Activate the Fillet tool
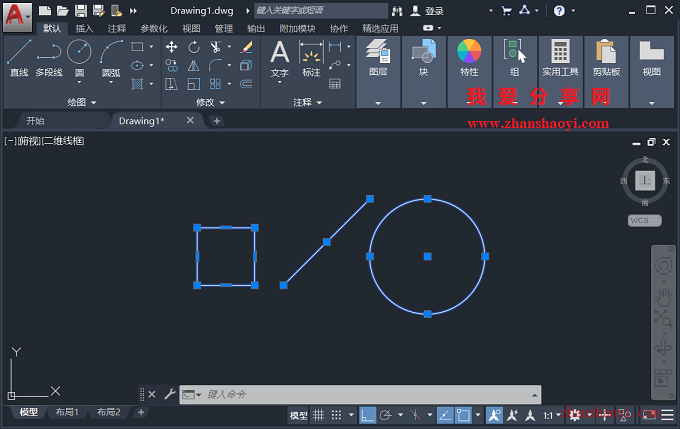The width and height of the screenshot is (680, 429). pos(215,65)
